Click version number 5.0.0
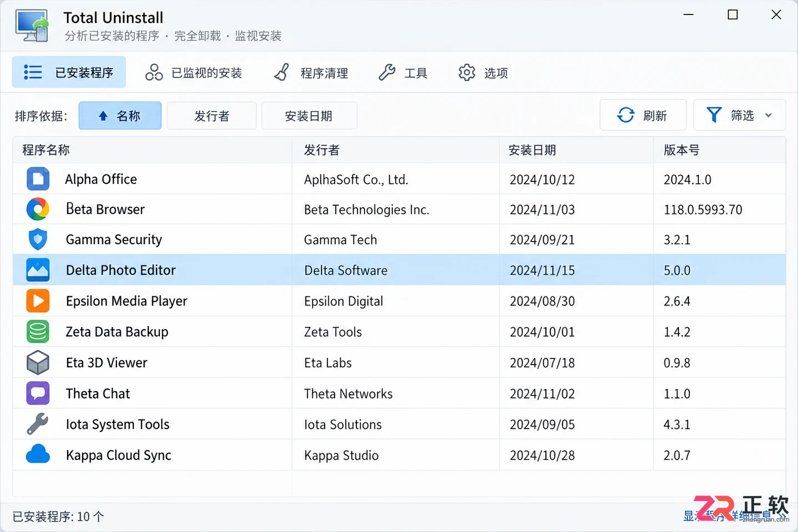Viewport: 798px width, 532px height. (x=677, y=270)
